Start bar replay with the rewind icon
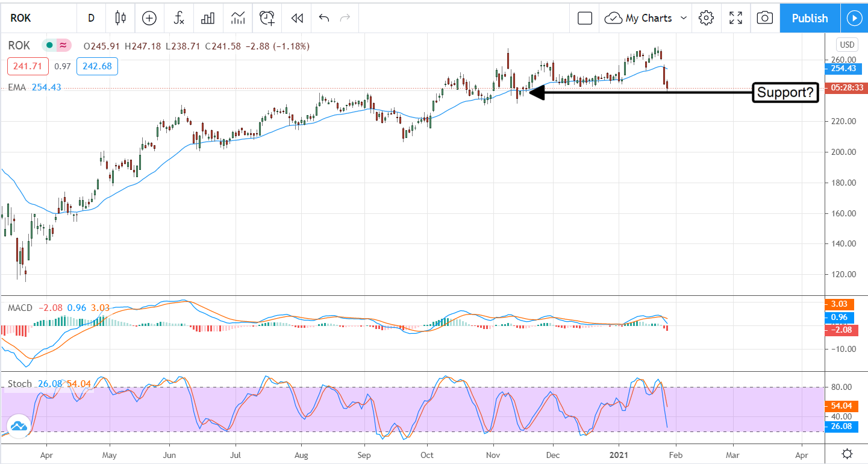Image resolution: width=868 pixels, height=464 pixels. click(x=297, y=18)
